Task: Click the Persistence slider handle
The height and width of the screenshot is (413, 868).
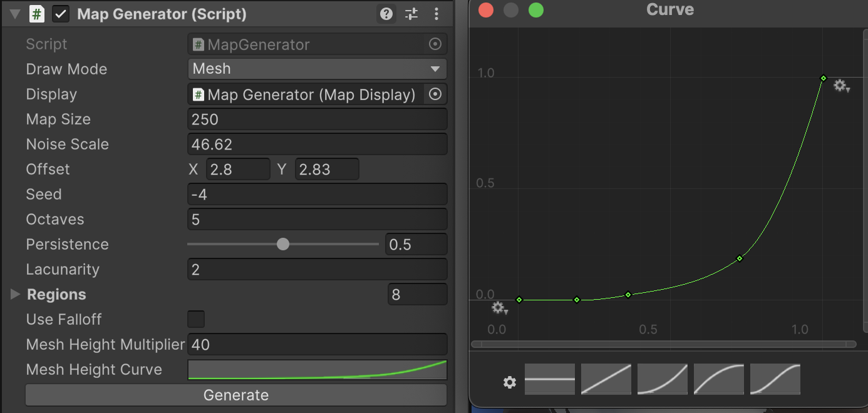Action: [283, 244]
